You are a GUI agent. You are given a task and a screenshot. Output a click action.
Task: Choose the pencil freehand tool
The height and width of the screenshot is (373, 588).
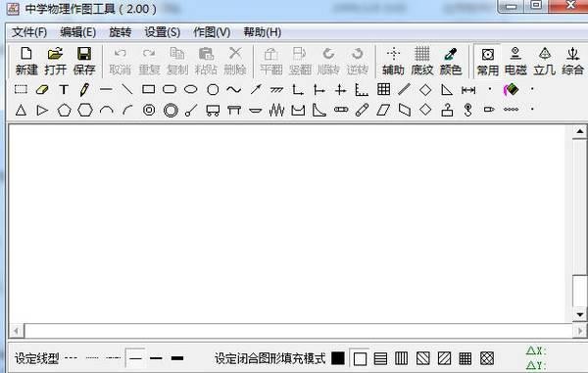click(x=84, y=89)
